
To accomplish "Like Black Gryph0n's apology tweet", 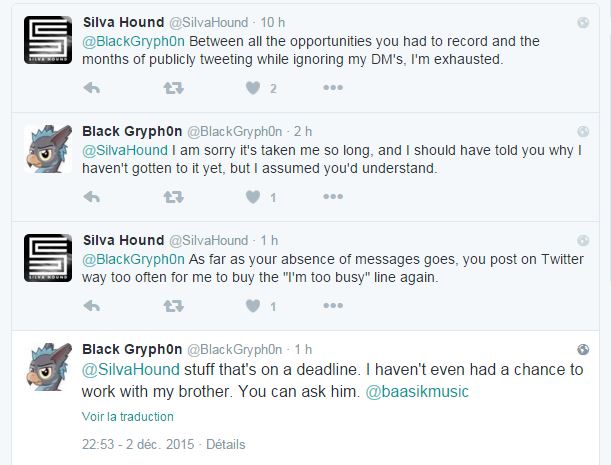I will coord(253,197).
